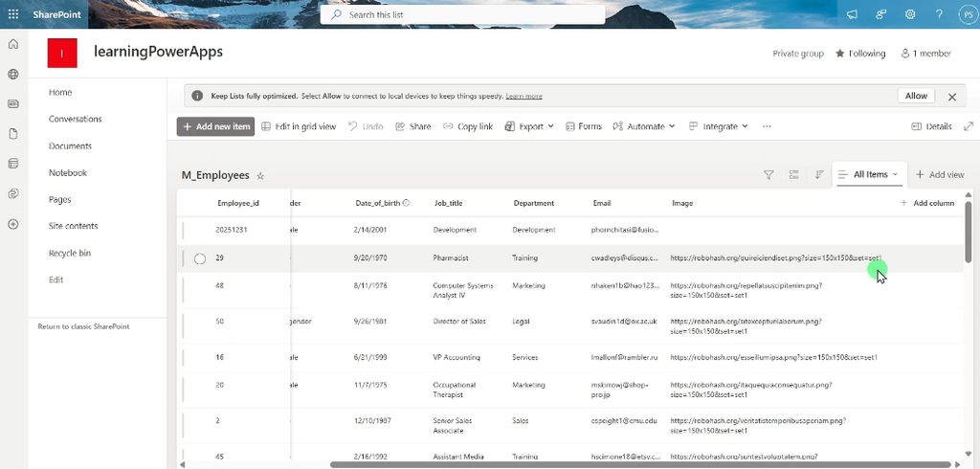Open the loop icon in left rail
This screenshot has height=469, width=980.
pos(13,194)
